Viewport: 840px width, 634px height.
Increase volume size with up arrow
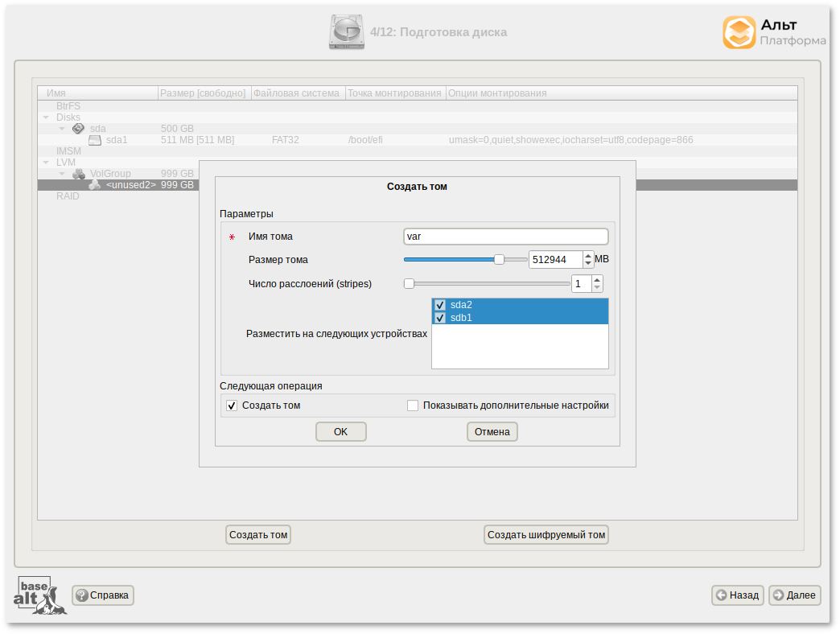click(x=588, y=256)
